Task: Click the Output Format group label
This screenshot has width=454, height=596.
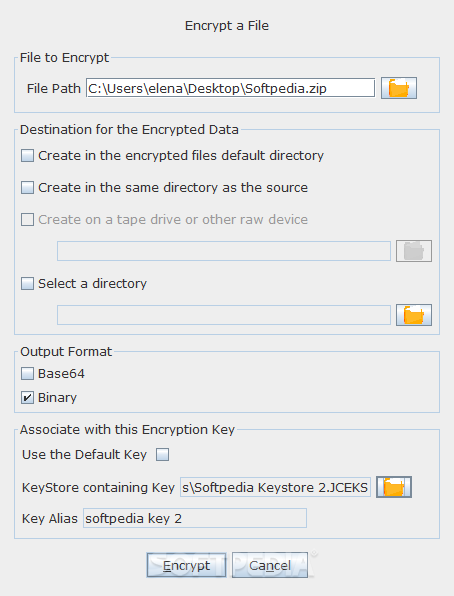Action: coord(66,352)
